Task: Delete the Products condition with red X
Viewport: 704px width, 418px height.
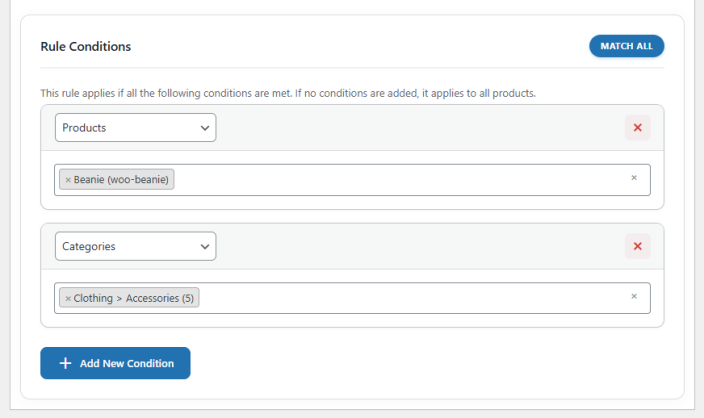Action: click(x=638, y=128)
